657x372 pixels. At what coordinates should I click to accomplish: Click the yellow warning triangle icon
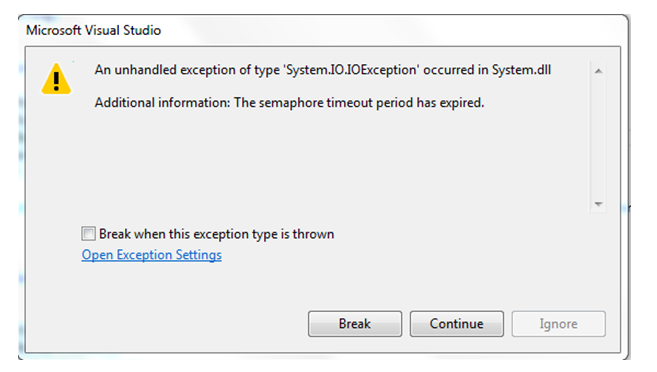tap(56, 79)
